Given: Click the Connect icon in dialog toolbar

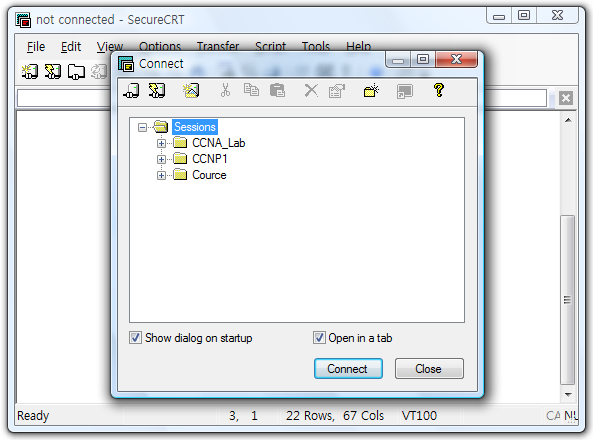Looking at the screenshot, I should (x=132, y=91).
